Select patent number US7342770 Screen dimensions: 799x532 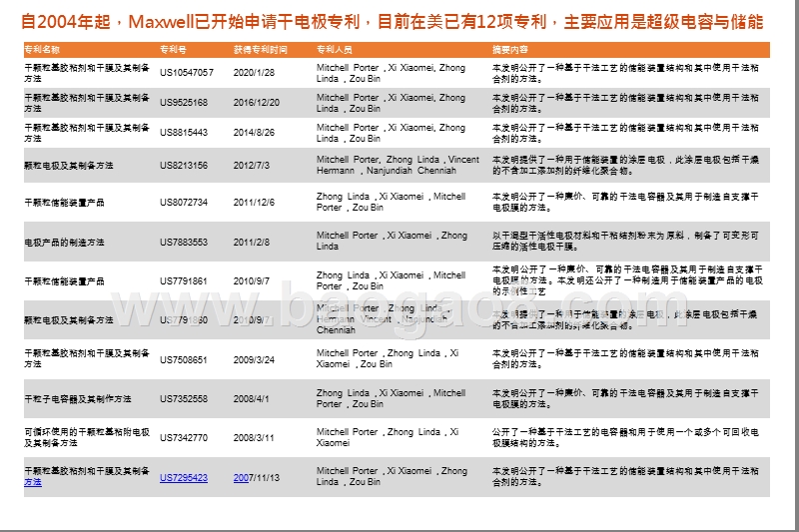184,437
